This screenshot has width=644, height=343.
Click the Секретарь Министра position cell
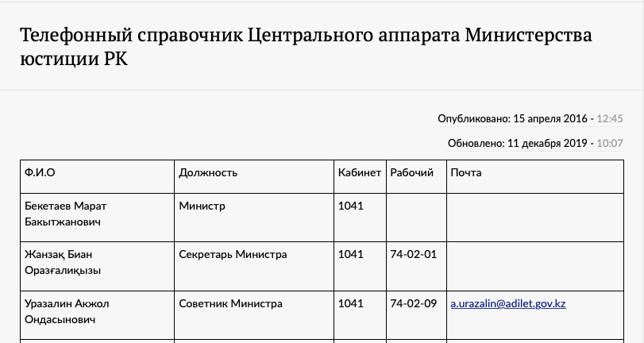pos(233,255)
